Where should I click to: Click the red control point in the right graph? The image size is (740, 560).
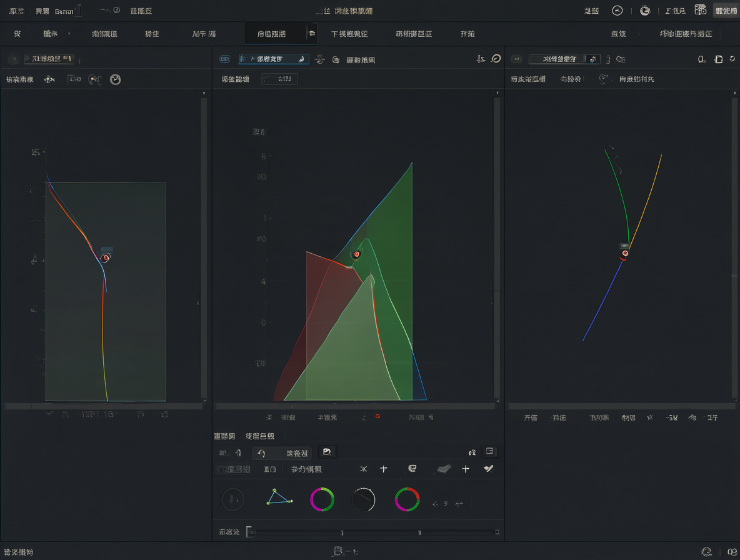(x=625, y=253)
